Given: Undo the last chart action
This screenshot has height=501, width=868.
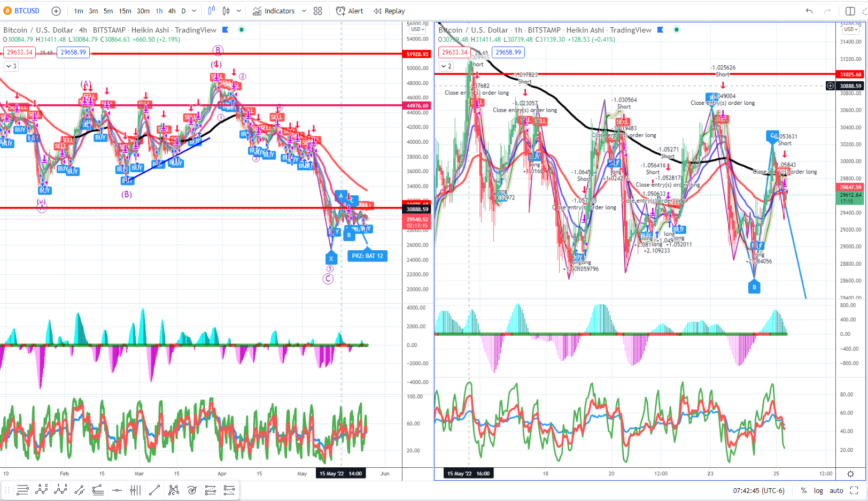Looking at the screenshot, I should pos(809,11).
